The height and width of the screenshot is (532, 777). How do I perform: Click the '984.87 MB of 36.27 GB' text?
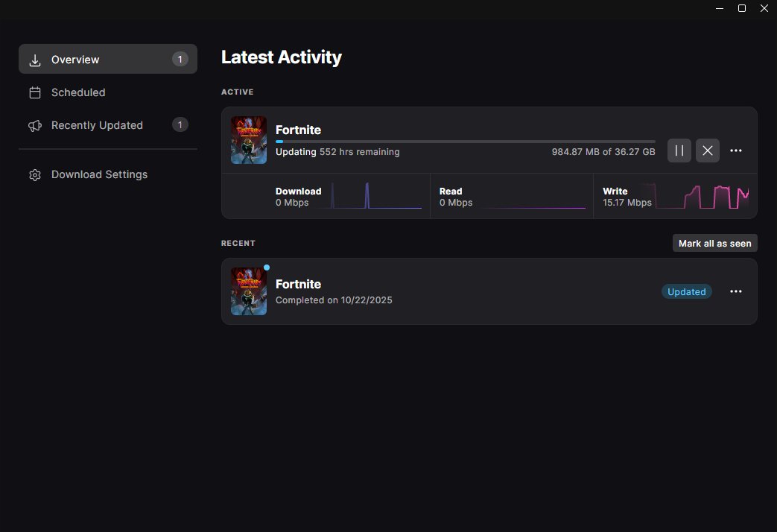pos(603,152)
